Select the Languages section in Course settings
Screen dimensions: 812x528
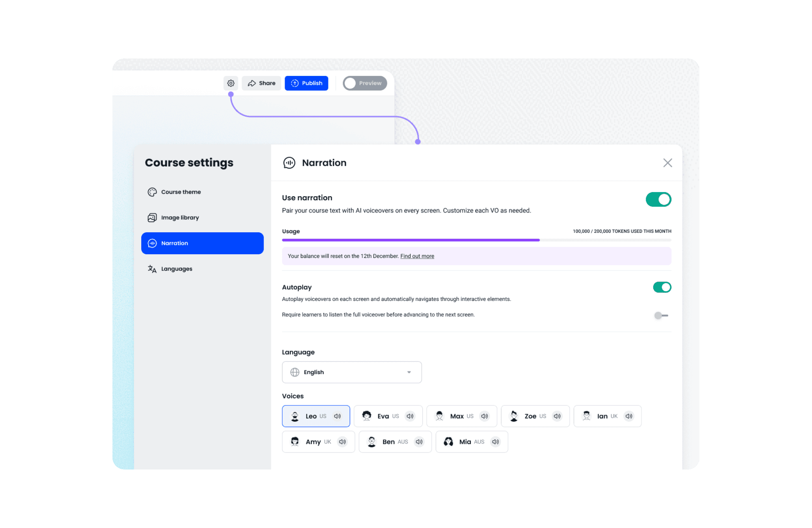pos(177,269)
